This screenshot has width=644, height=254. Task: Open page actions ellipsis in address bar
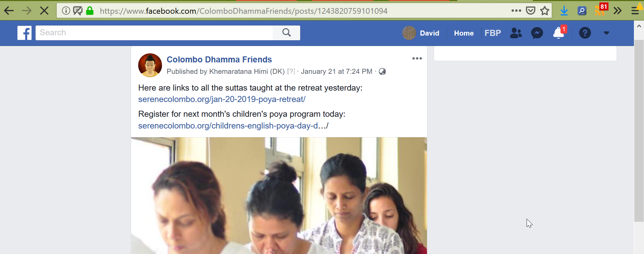click(516, 11)
